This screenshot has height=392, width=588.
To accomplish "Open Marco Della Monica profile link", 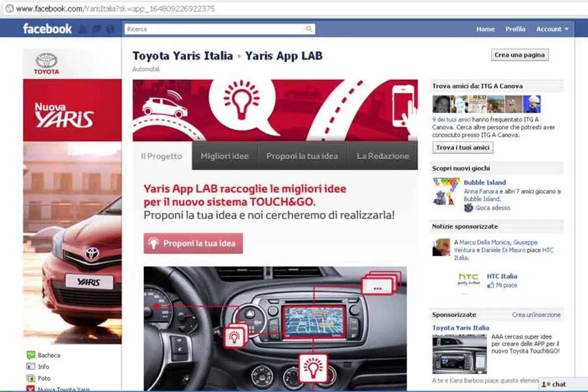I will 485,242.
